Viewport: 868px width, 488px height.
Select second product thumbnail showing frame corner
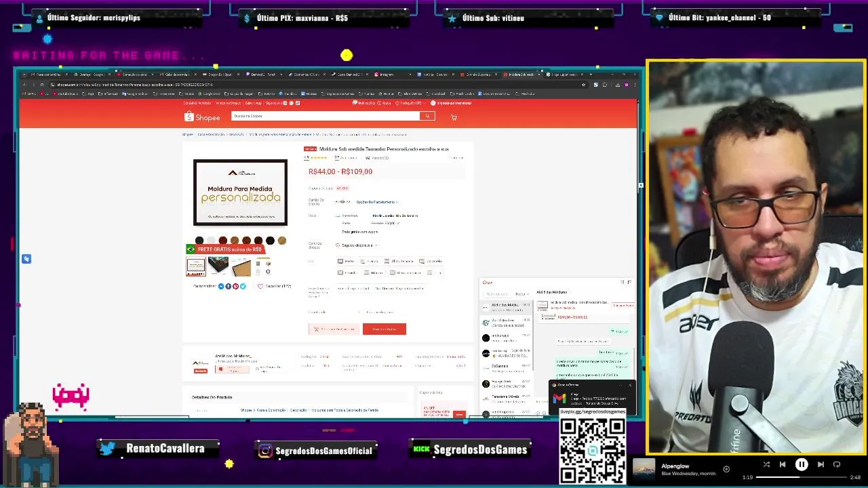[x=218, y=266]
